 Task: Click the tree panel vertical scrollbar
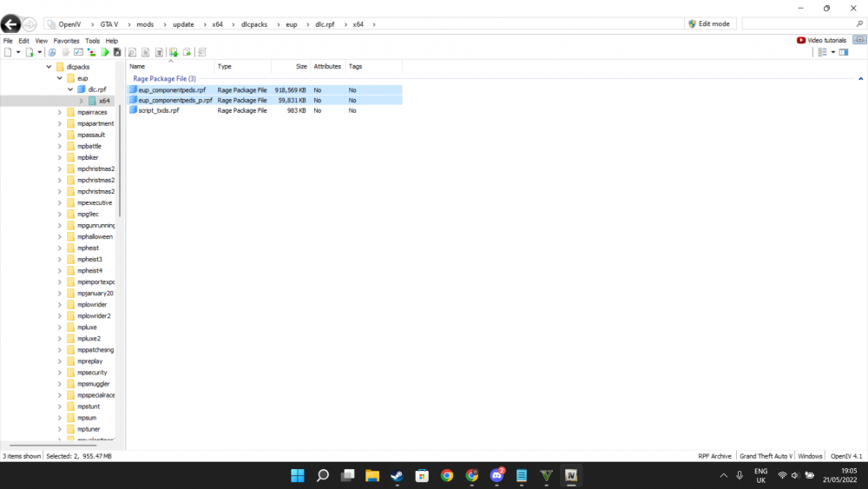pyautogui.click(x=120, y=161)
